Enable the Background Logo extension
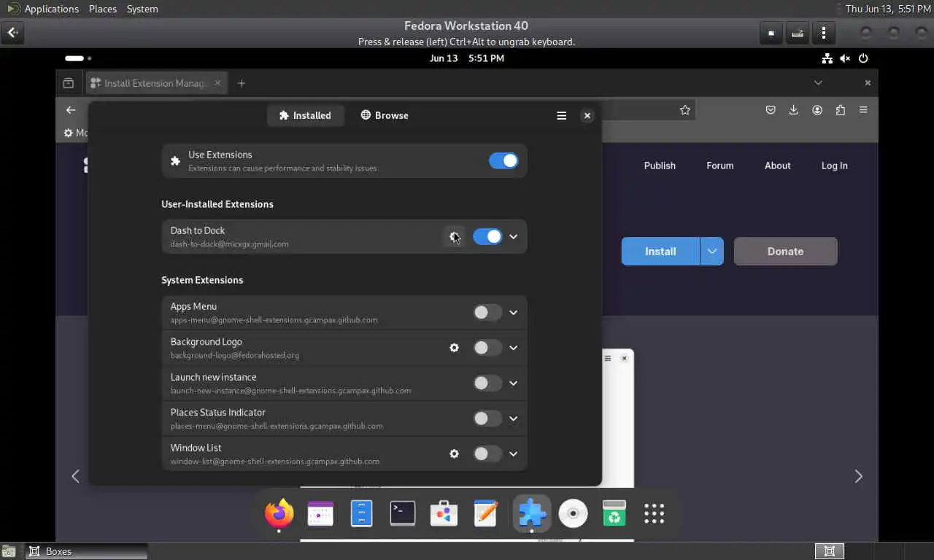Image resolution: width=934 pixels, height=560 pixels. tap(487, 348)
